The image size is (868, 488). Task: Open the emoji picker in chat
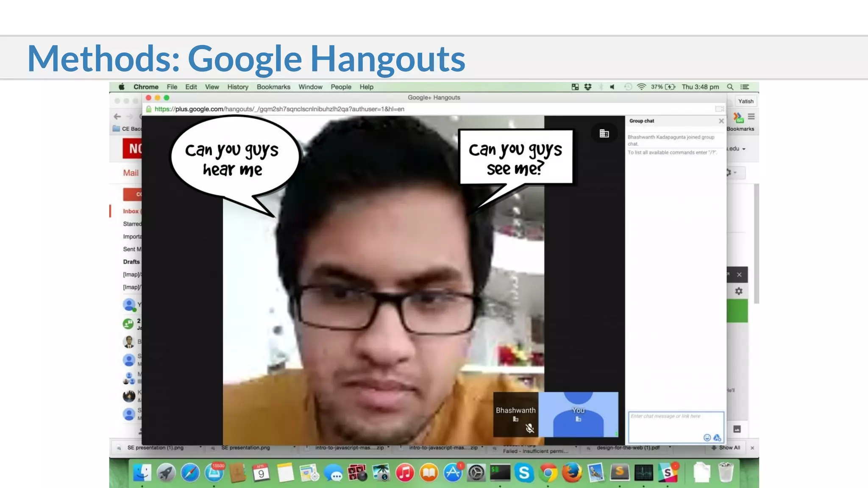tap(707, 438)
